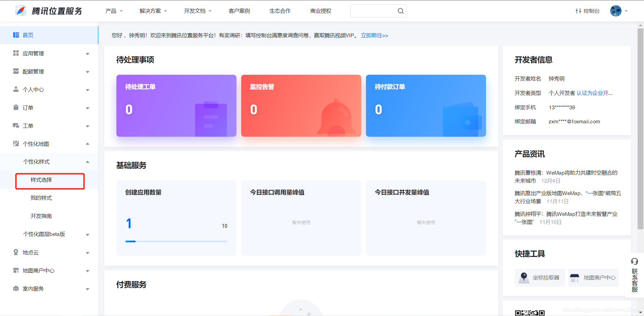
Task: Expand 应用管理 with its arrow
Action: 88,54
